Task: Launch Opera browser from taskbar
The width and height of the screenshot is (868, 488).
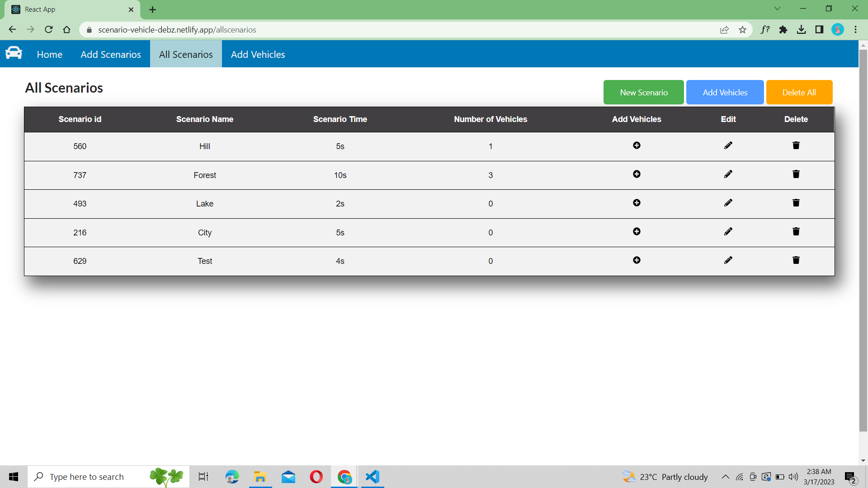Action: [316, 477]
